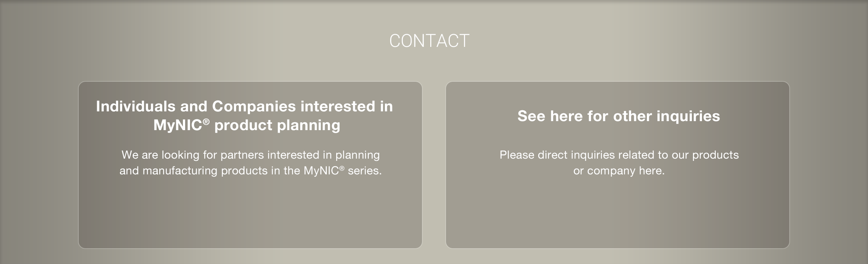
Task: Click the word 'Companies' in the left heading
Action: [x=254, y=106]
